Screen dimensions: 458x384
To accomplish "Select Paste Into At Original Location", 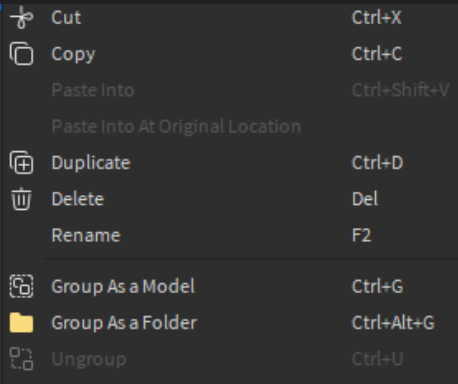I will pyautogui.click(x=230, y=126).
